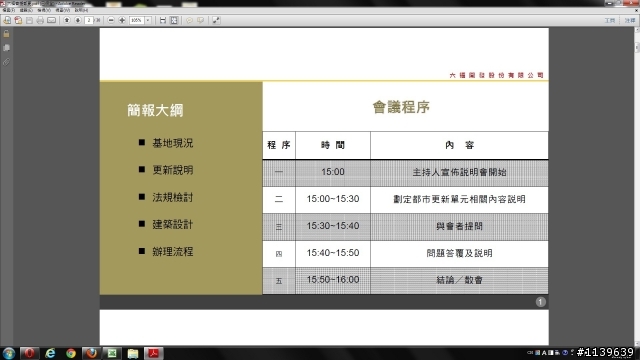Click the 105% zoom value field

(x=136, y=20)
